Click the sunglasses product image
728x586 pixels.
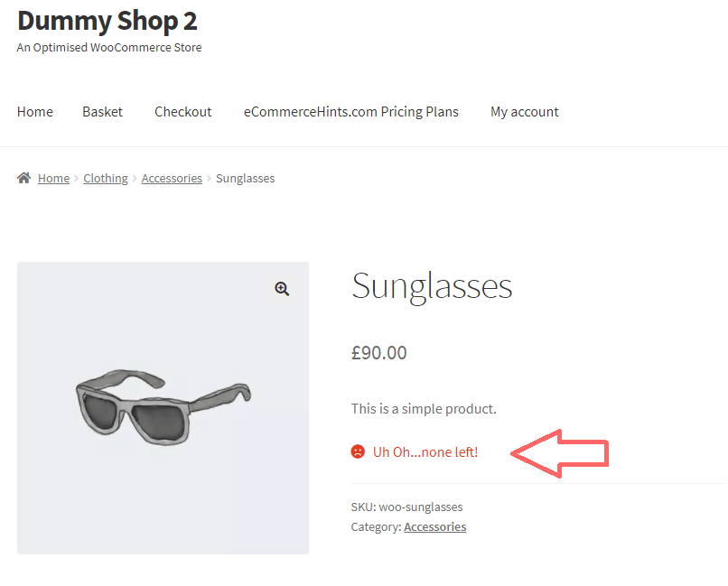[x=163, y=406]
